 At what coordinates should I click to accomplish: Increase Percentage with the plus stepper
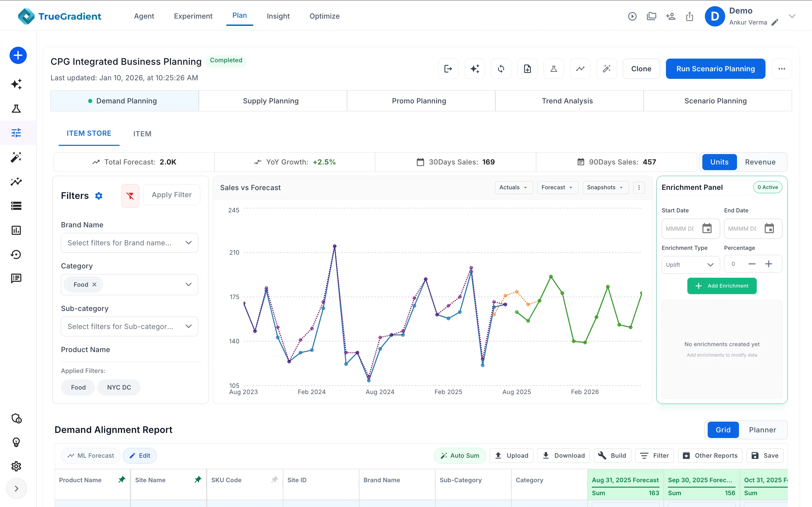click(769, 264)
